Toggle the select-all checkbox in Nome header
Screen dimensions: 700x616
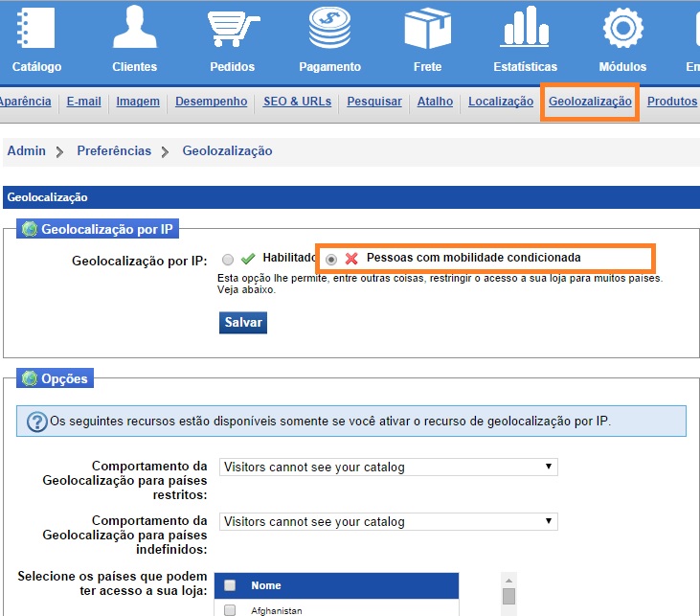(x=230, y=585)
